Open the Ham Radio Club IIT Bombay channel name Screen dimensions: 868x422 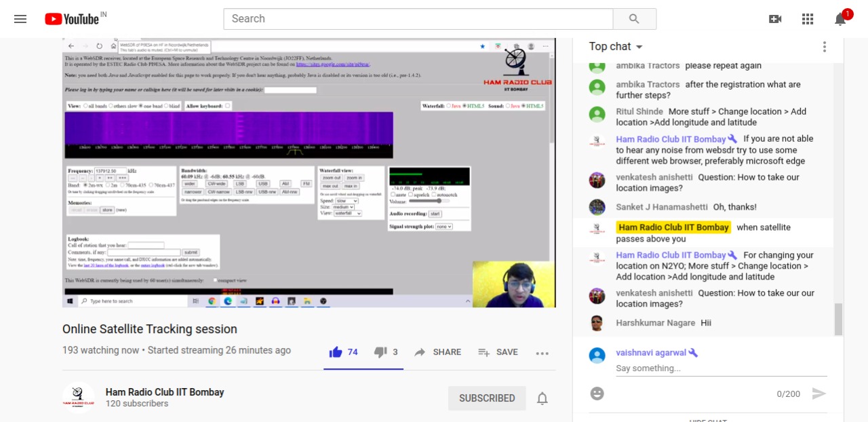(x=165, y=392)
